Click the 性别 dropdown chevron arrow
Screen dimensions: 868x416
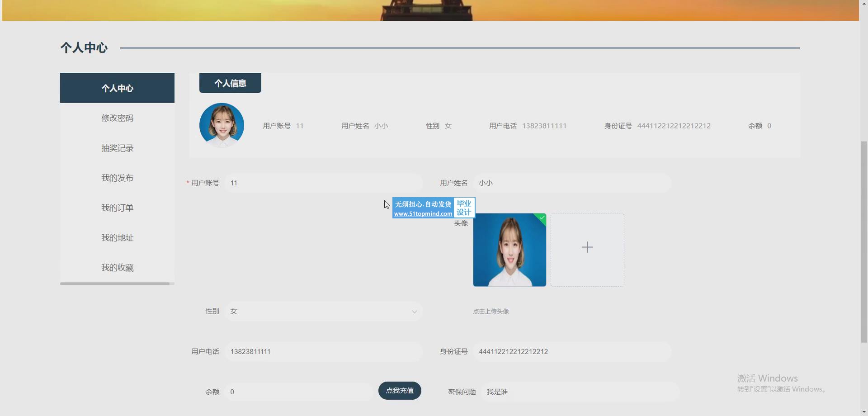click(414, 312)
